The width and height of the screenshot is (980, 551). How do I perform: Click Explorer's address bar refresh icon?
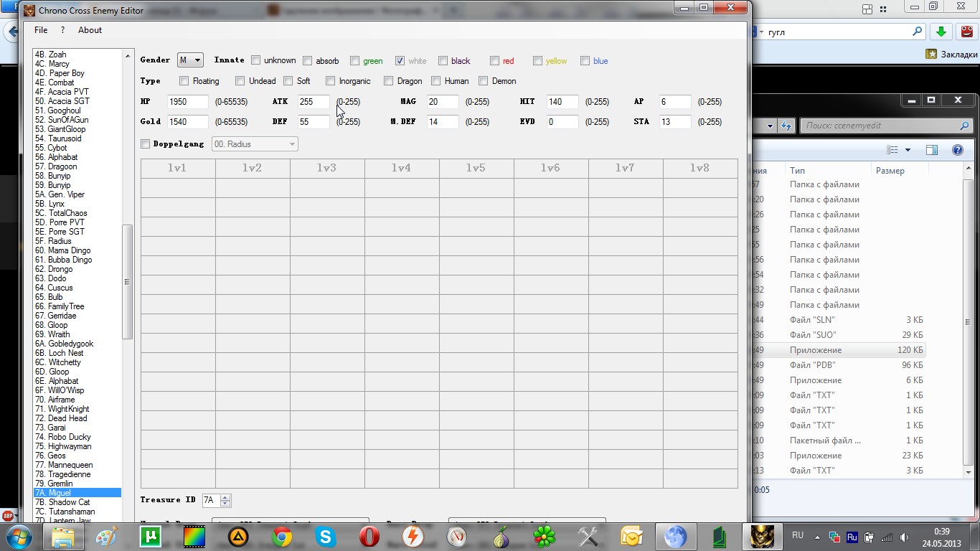point(786,126)
